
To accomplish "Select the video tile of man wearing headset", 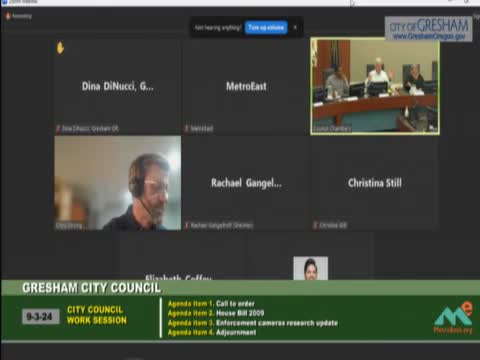I will pos(118,183).
